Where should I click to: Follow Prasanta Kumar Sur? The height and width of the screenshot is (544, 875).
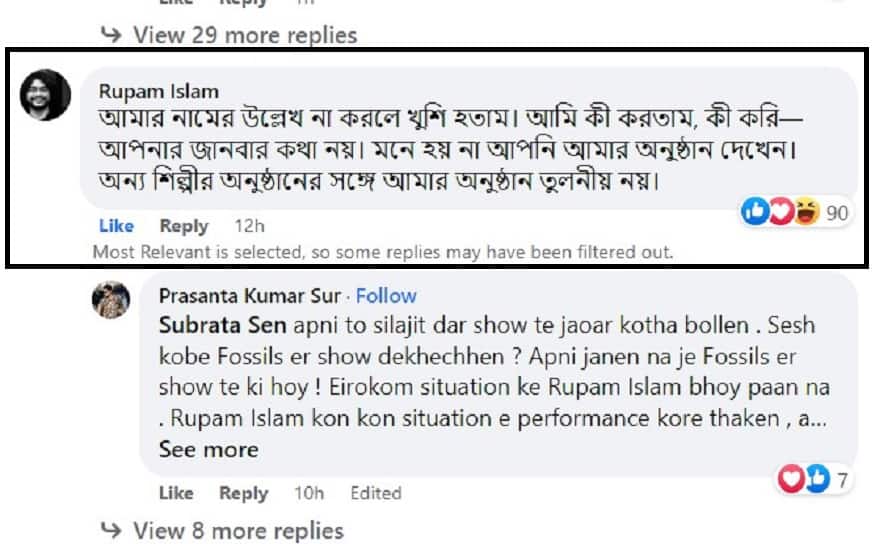click(x=386, y=296)
